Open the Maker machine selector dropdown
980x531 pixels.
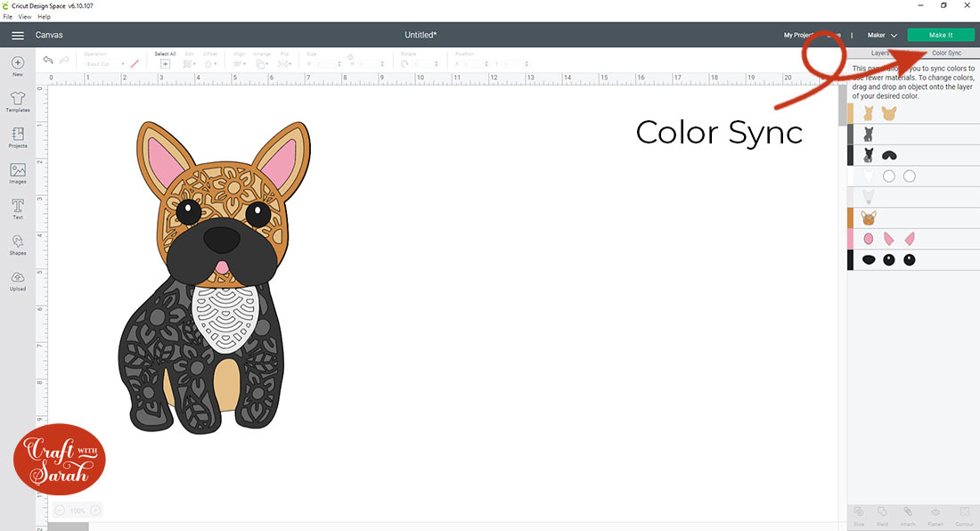click(882, 36)
